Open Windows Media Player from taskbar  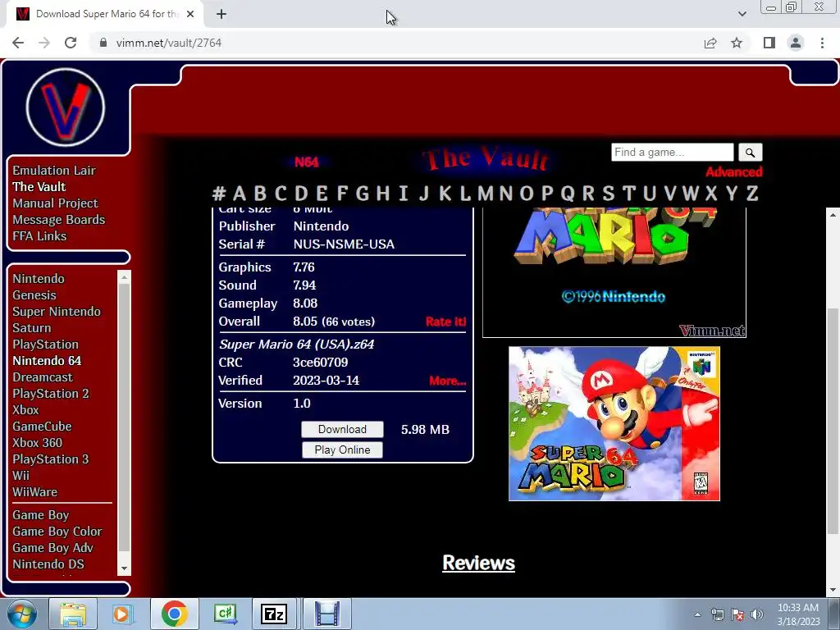click(122, 614)
